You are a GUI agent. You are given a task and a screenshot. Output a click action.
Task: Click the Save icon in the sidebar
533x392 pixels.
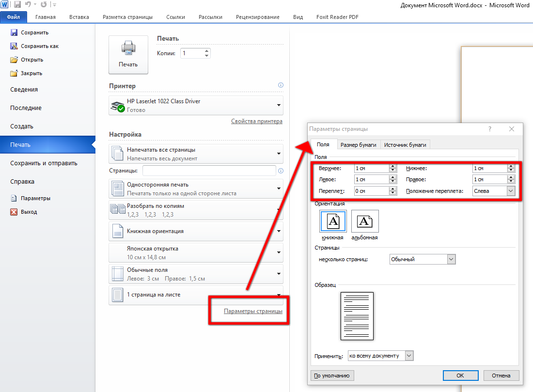14,32
